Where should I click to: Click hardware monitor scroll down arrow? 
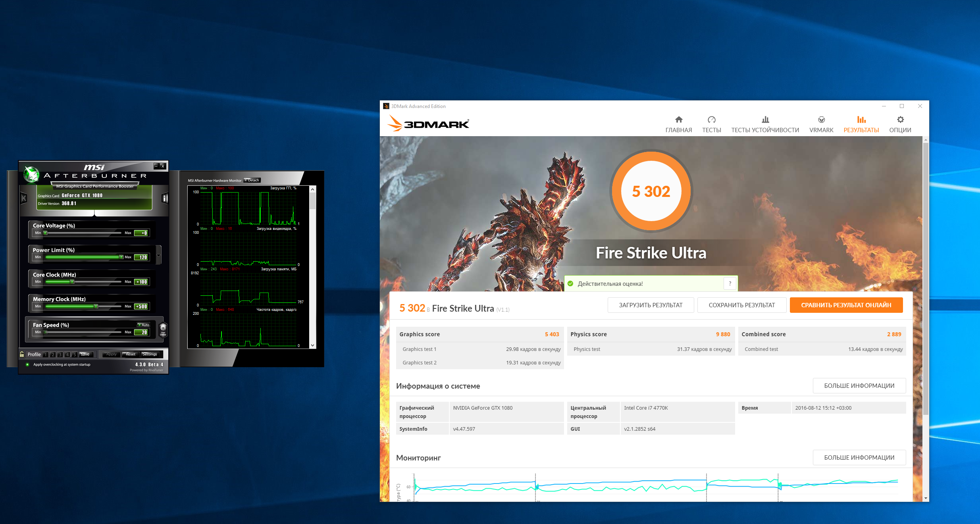[313, 345]
